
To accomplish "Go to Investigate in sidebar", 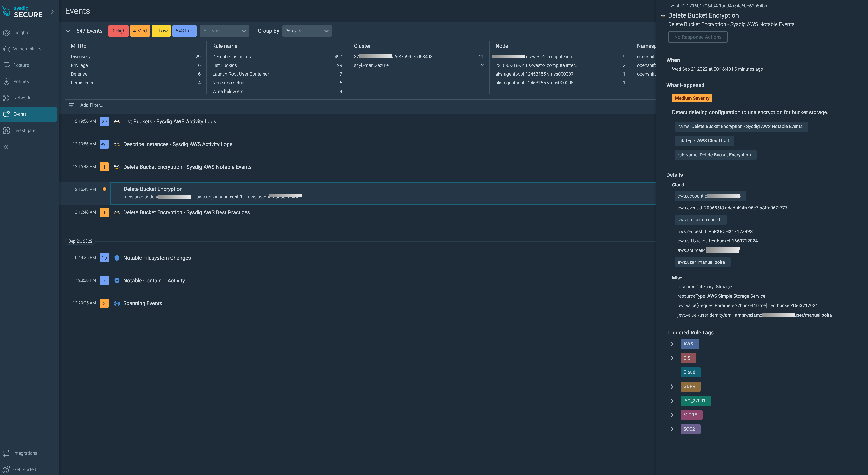I will coord(24,130).
